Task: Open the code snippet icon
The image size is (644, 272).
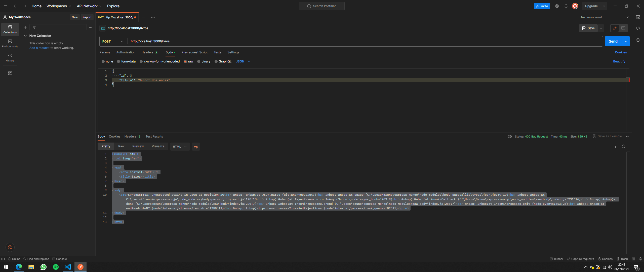Action: [638, 28]
